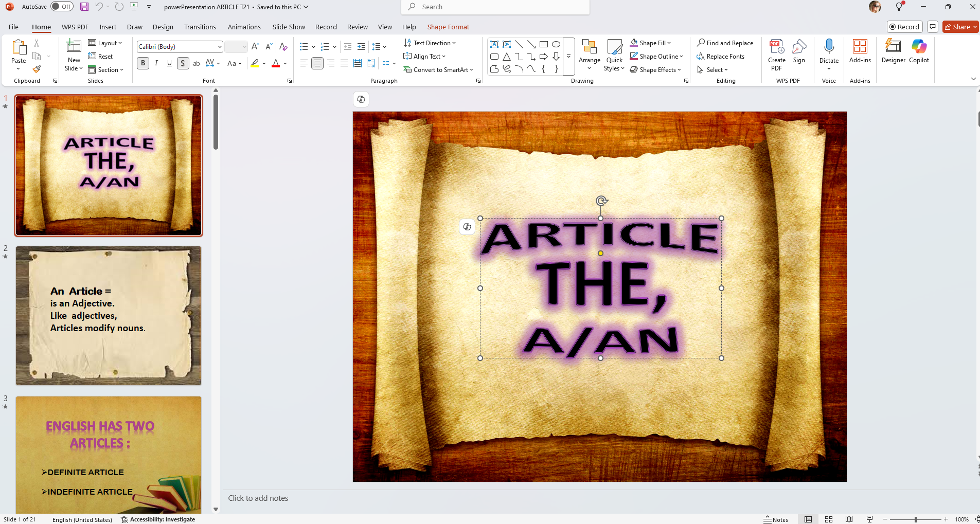Open the Transitions tab
980x524 pixels.
pyautogui.click(x=200, y=27)
